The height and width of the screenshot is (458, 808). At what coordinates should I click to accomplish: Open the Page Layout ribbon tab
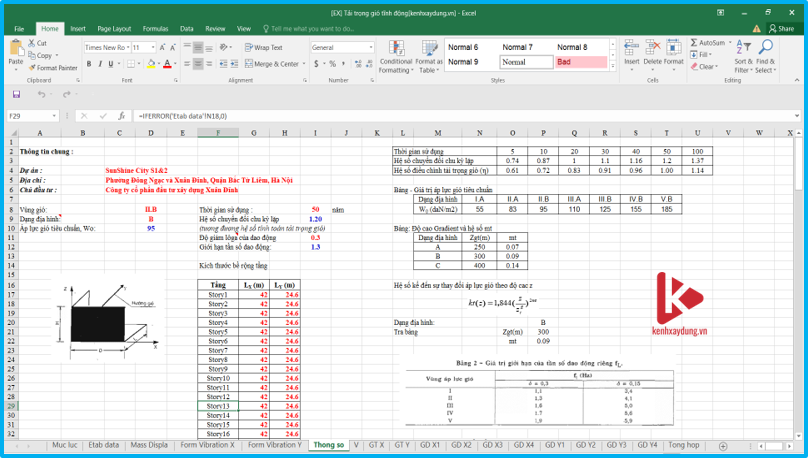[x=114, y=29]
